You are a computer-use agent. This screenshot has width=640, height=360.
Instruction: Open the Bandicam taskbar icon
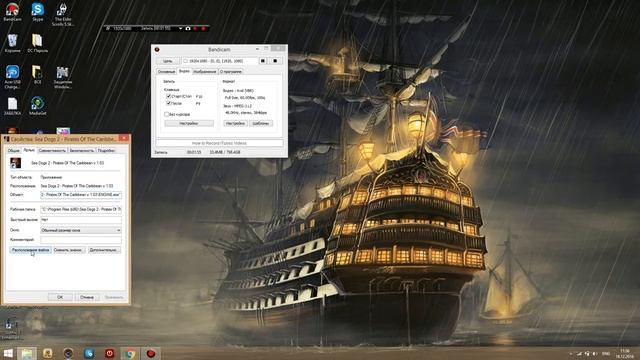[x=151, y=353]
